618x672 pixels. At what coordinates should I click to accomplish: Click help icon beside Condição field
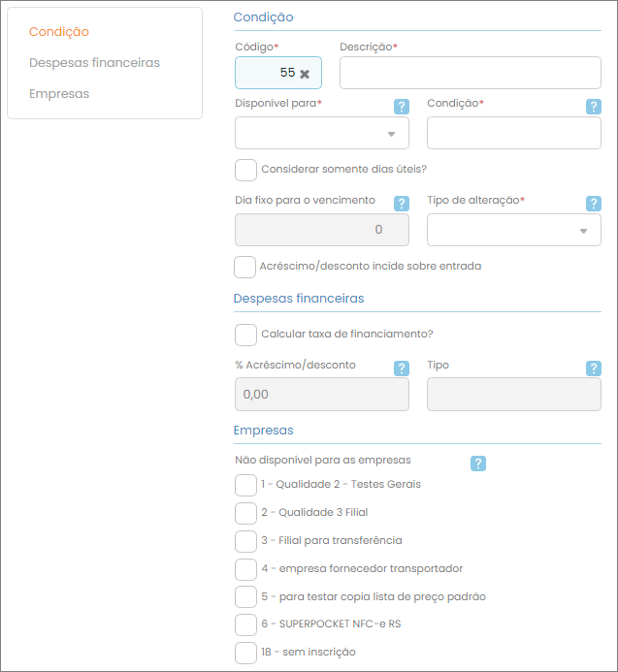tap(594, 107)
